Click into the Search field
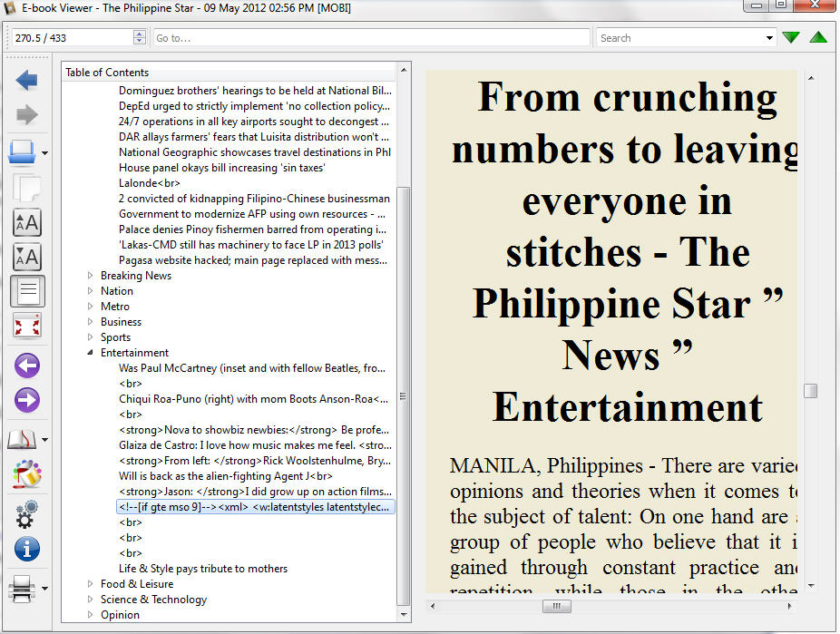 click(680, 38)
